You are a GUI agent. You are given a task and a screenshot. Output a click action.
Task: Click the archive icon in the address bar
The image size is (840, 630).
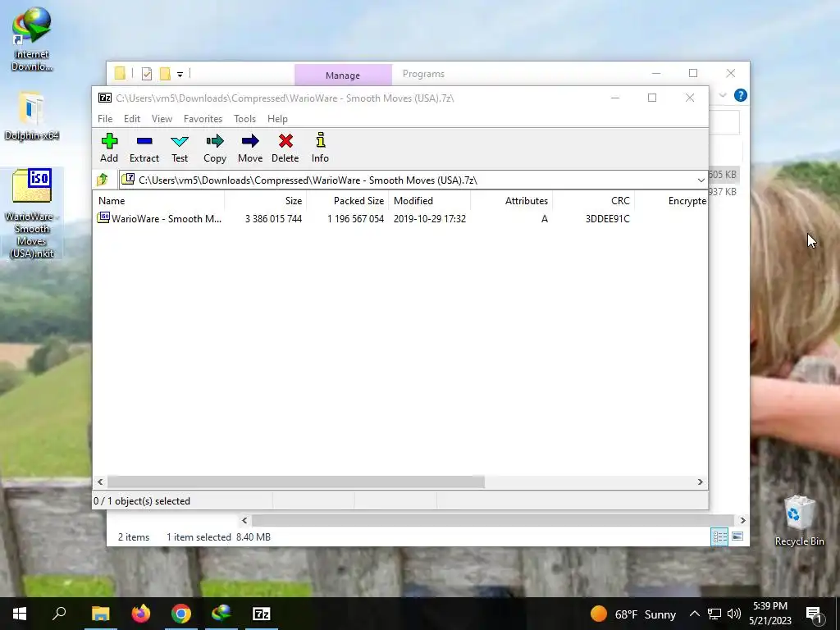coord(128,180)
